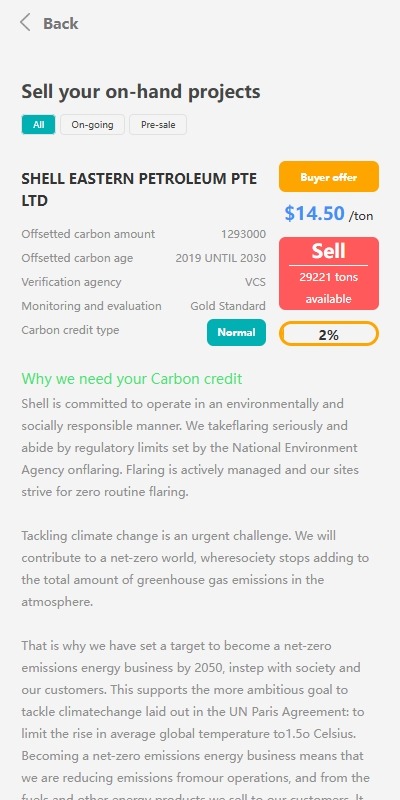
Task: Click the 'Tackling climate change' paragraph
Action: (195, 568)
